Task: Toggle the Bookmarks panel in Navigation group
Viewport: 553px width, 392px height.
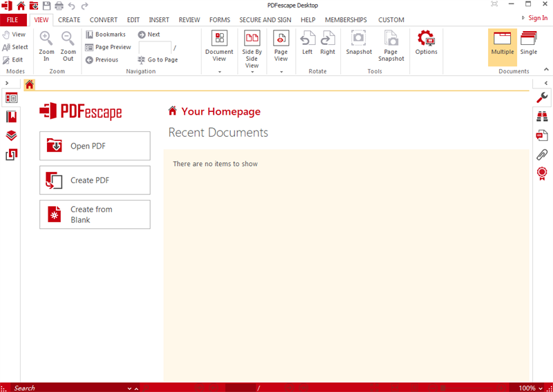Action: (x=106, y=35)
